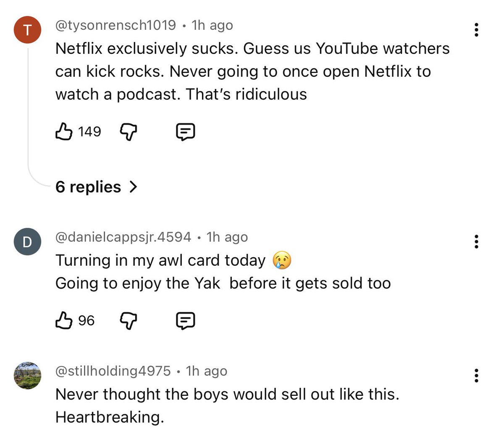This screenshot has height=434, width=504.
Task: Click the chevron next to 6 replies
Action: tap(133, 187)
